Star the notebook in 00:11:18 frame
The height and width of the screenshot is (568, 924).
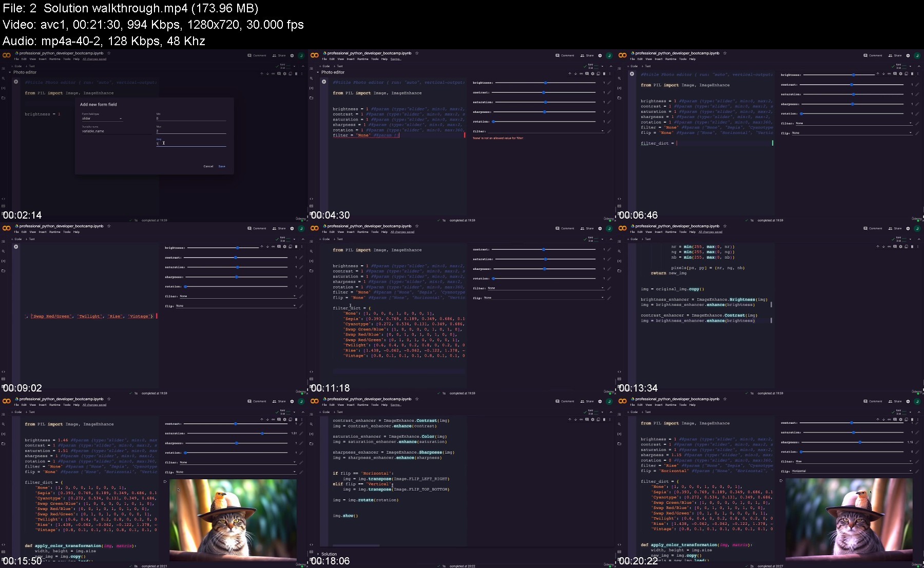click(417, 226)
